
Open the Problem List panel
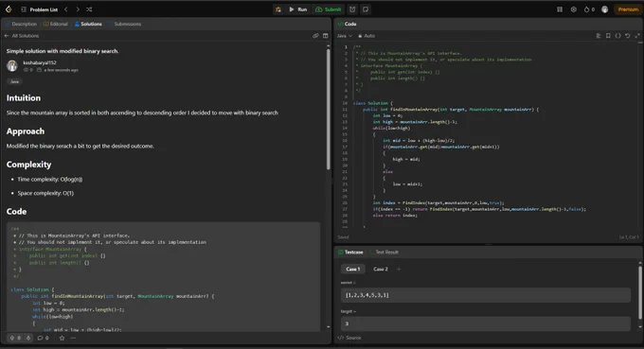40,9
